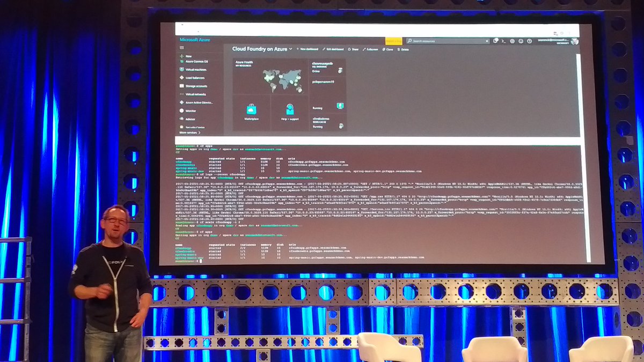This screenshot has width=644, height=362.
Task: Open portal settings gear icon
Action: pyautogui.click(x=513, y=41)
